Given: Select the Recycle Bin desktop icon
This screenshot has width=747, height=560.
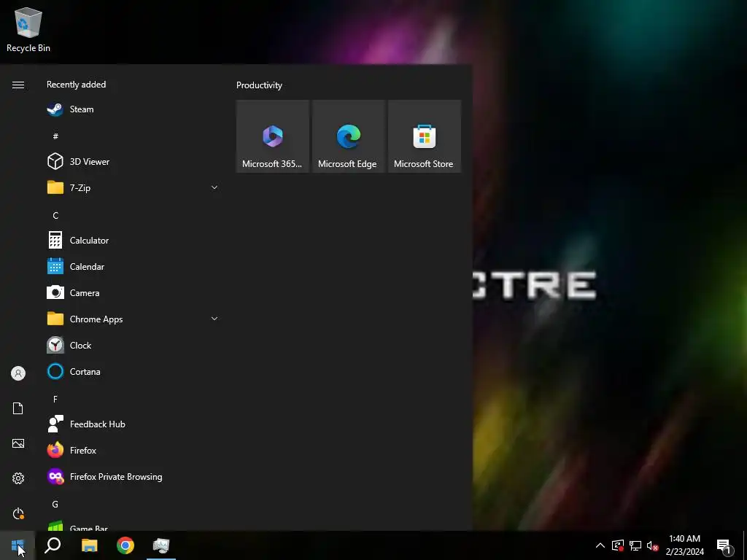Looking at the screenshot, I should click(28, 30).
